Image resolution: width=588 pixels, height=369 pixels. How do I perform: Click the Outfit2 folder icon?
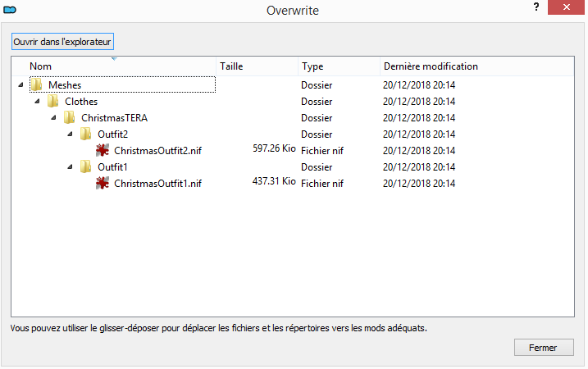[85, 134]
